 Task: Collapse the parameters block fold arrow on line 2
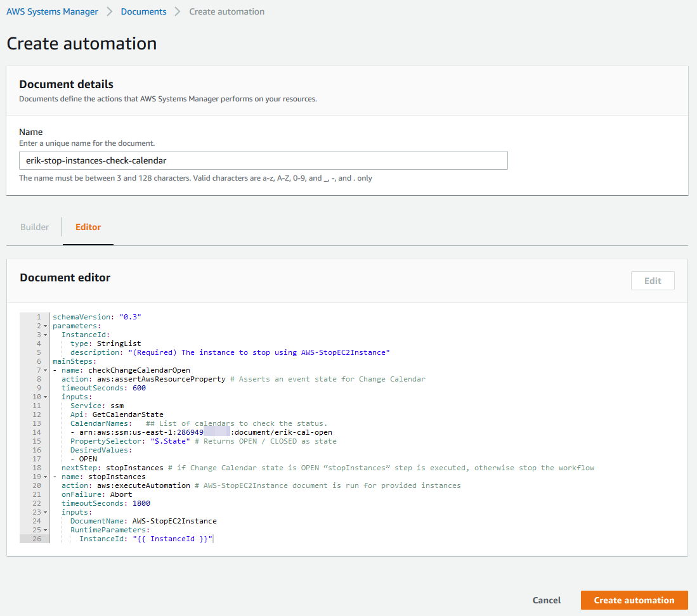point(45,326)
